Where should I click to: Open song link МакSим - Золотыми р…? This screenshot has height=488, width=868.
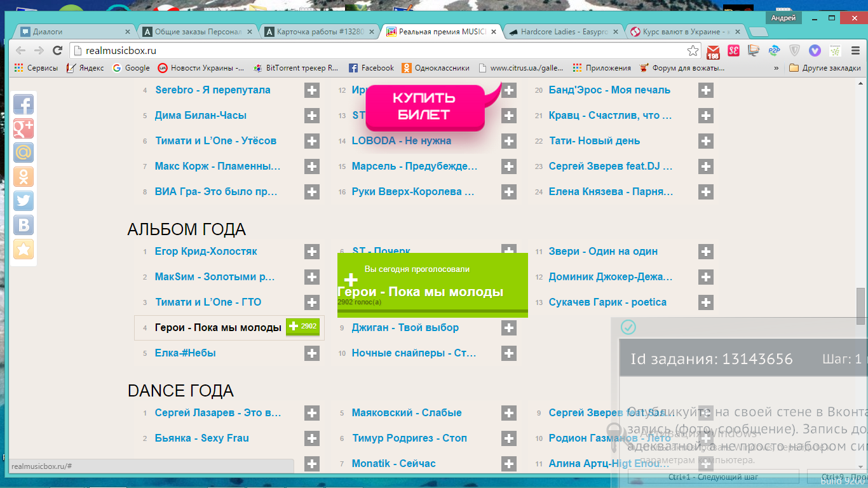pos(215,277)
